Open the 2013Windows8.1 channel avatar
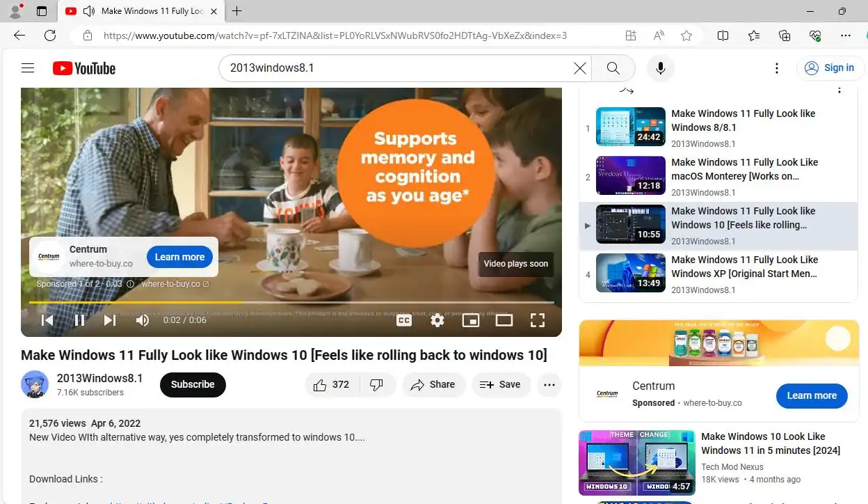The height and width of the screenshot is (504, 868). [x=35, y=384]
